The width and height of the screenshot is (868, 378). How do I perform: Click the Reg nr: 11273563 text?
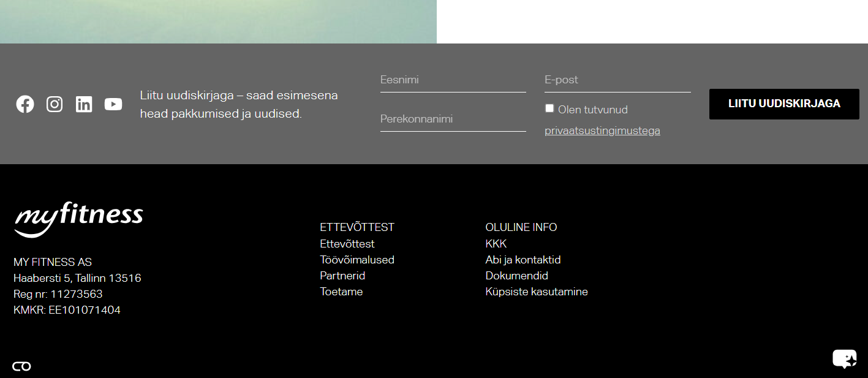coord(58,294)
